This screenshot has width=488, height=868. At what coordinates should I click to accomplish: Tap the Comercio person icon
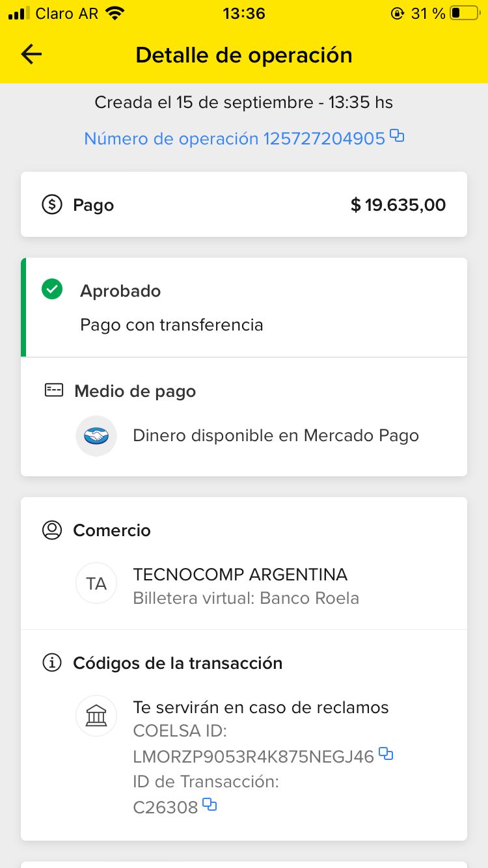coord(52,530)
